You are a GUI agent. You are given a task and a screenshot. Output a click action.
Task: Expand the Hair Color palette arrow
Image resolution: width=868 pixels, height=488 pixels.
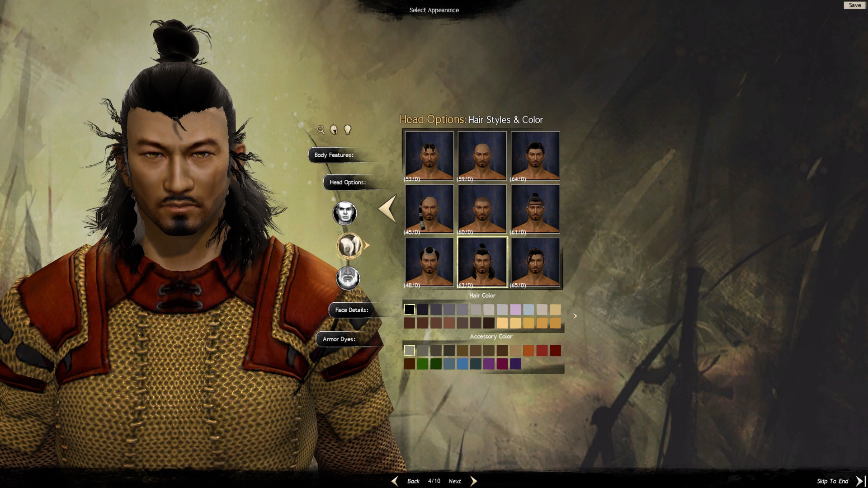[574, 316]
